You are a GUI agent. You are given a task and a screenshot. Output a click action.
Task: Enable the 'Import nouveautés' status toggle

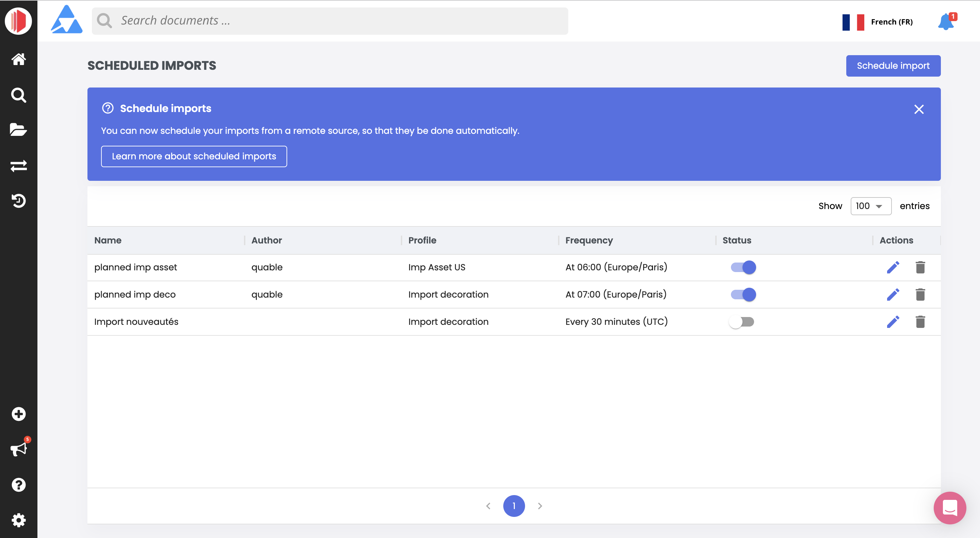[741, 322]
